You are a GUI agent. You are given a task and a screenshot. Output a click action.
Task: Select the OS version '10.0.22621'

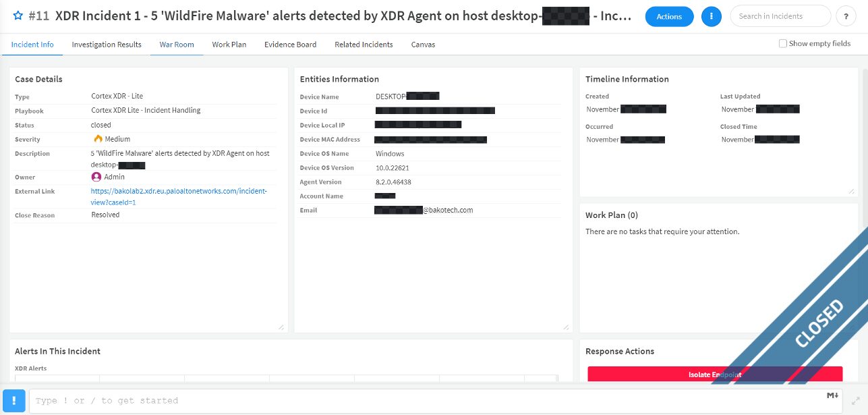click(x=393, y=167)
